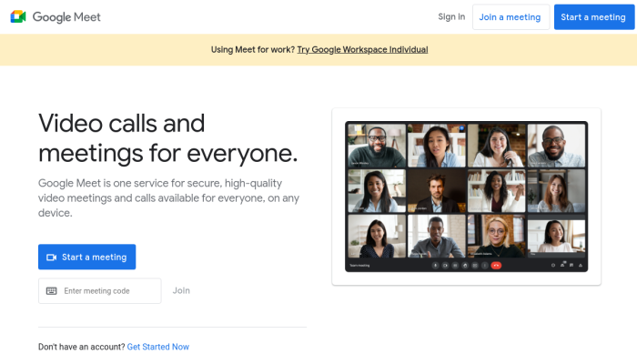637x364 pixels.
Task: Start a meeting via the video-camera button
Action: 87,257
